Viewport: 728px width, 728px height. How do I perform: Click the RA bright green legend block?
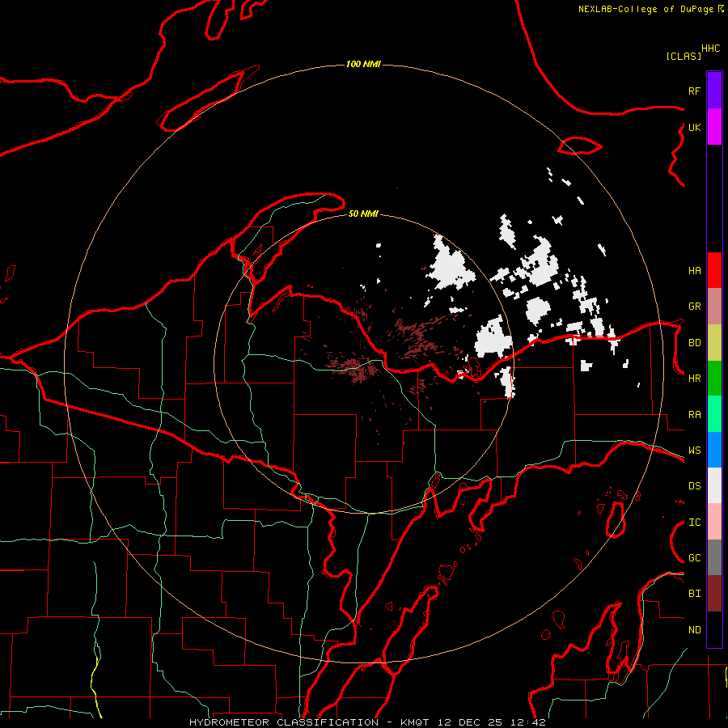714,414
